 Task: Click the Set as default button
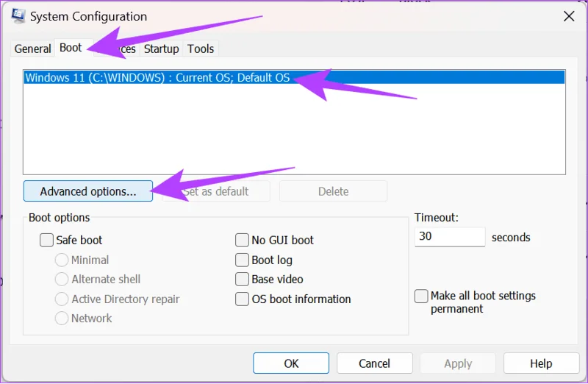(x=215, y=191)
